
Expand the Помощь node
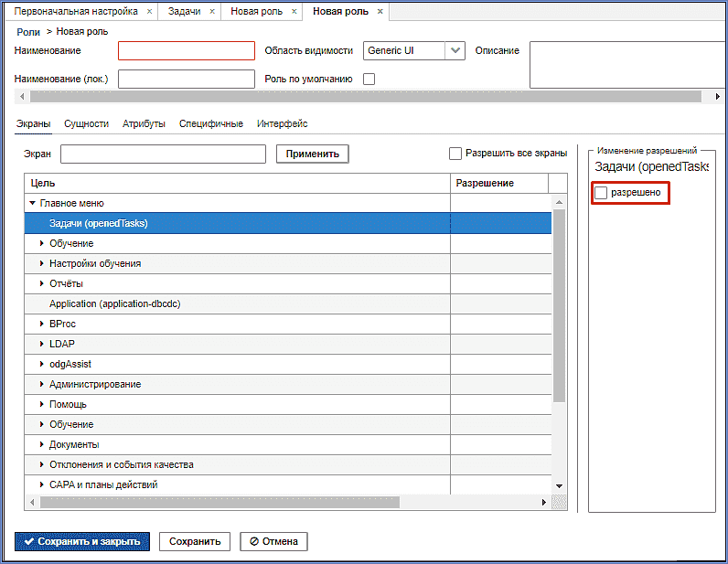tap(41, 404)
